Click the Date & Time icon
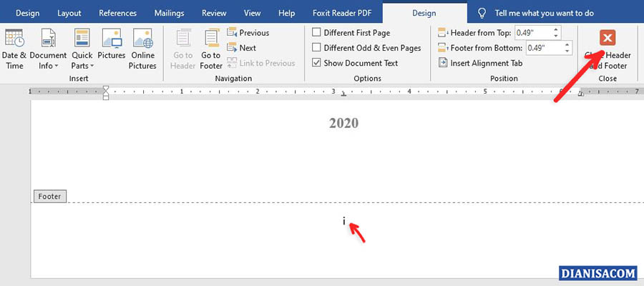 pos(14,49)
